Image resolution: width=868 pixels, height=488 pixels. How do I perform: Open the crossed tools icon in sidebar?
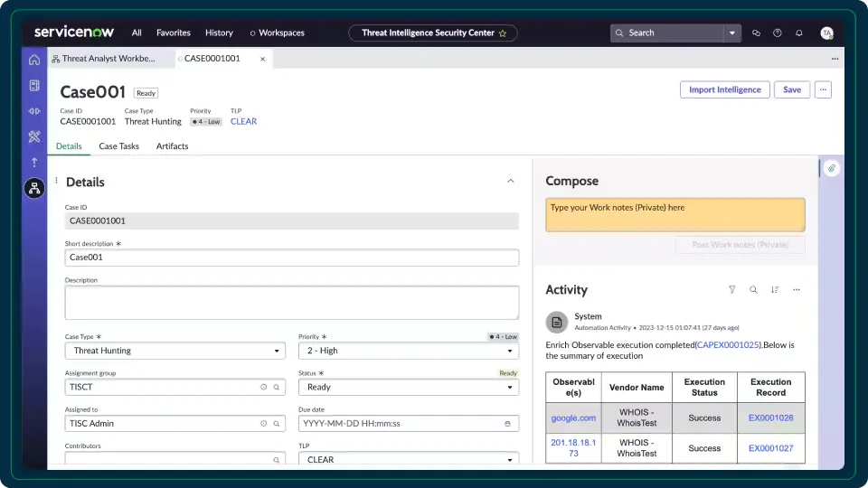34,136
